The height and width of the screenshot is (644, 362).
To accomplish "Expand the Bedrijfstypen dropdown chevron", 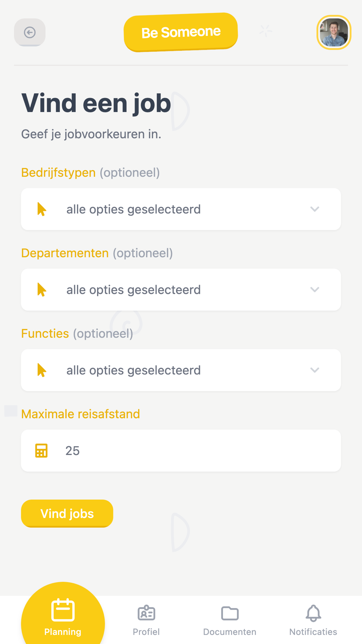I will click(x=315, y=209).
